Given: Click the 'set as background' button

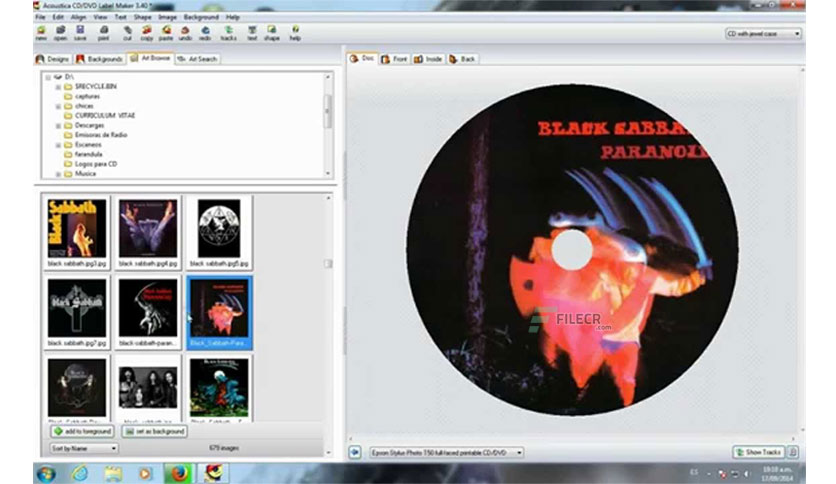Looking at the screenshot, I should pyautogui.click(x=155, y=431).
